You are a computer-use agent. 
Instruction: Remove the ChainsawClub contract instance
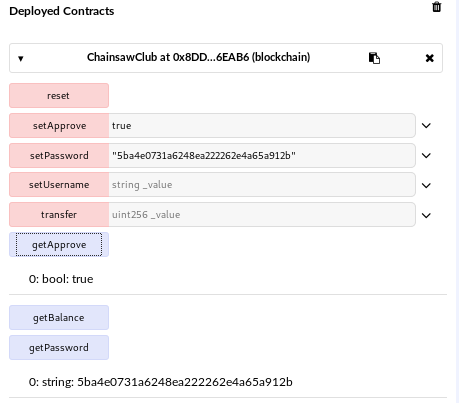point(430,58)
